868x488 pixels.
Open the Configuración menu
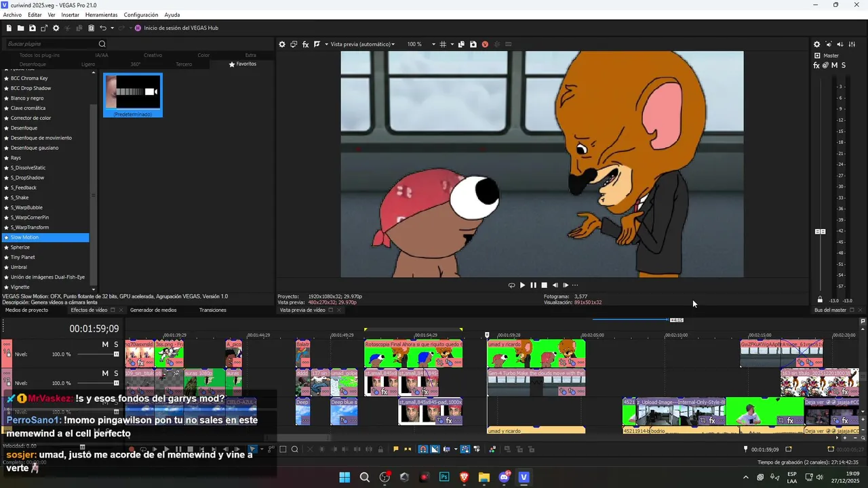click(x=141, y=15)
